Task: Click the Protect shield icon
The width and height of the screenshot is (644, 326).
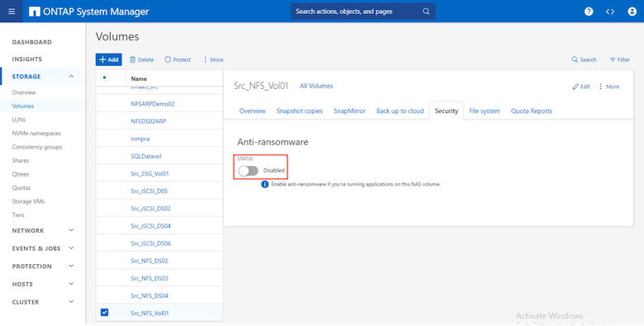Action: point(168,59)
